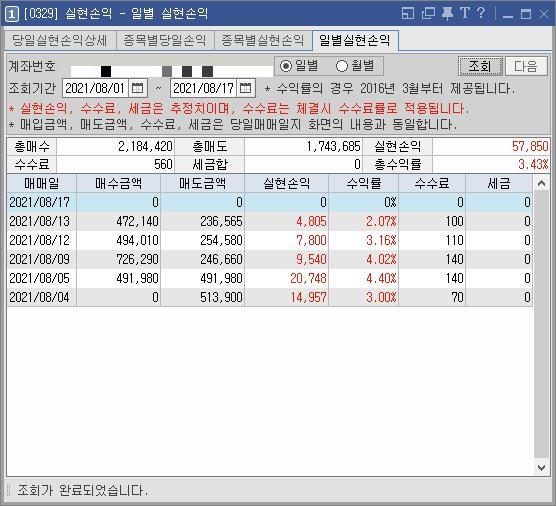Maximize the 실현손익 window

526,14
